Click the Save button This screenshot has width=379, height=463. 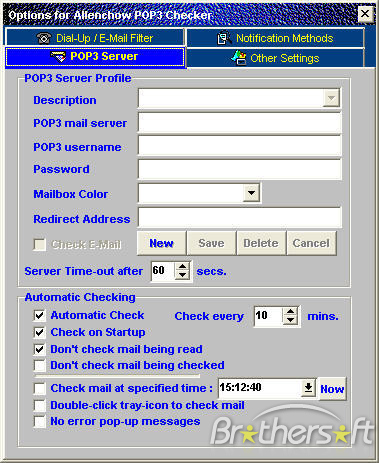(211, 243)
